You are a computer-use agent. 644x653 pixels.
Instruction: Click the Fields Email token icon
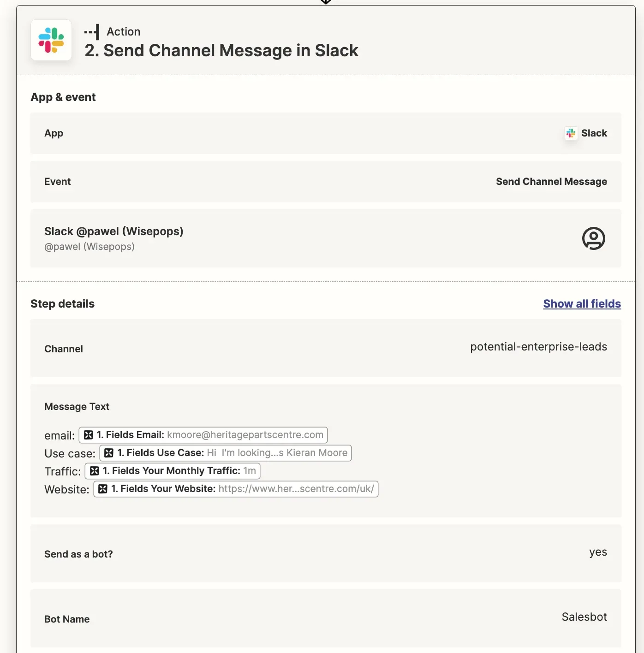point(89,435)
